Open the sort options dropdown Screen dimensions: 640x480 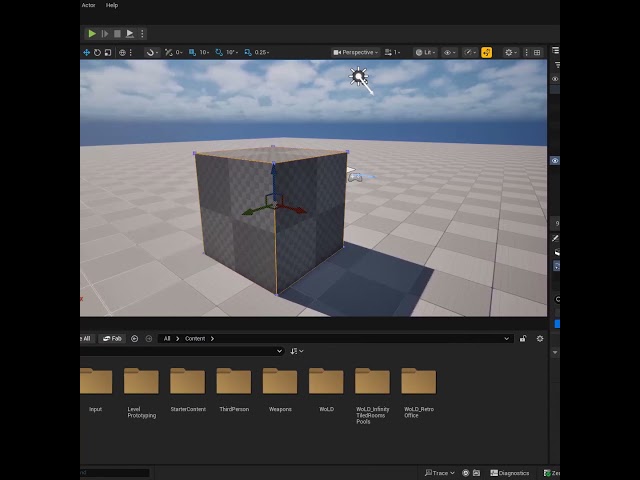click(x=297, y=351)
